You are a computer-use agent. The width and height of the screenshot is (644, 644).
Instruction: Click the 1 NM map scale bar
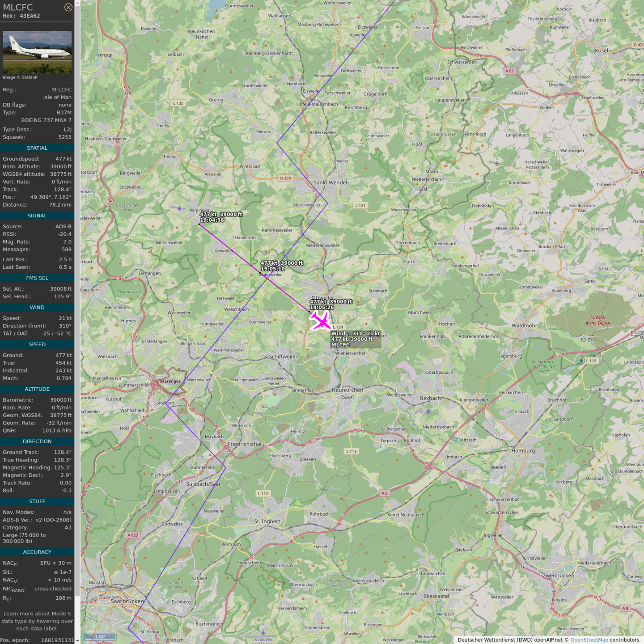click(x=101, y=637)
